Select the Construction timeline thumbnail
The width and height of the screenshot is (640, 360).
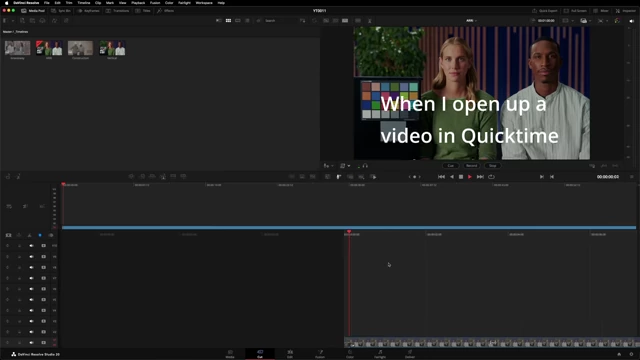[80, 48]
